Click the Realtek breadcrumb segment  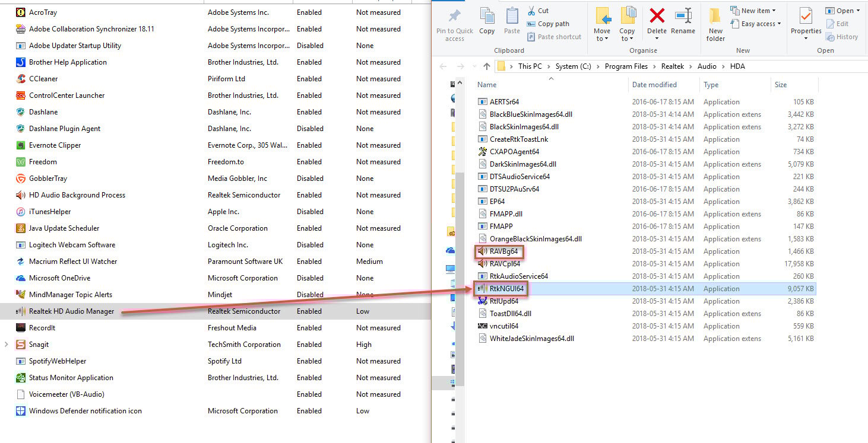click(x=673, y=66)
